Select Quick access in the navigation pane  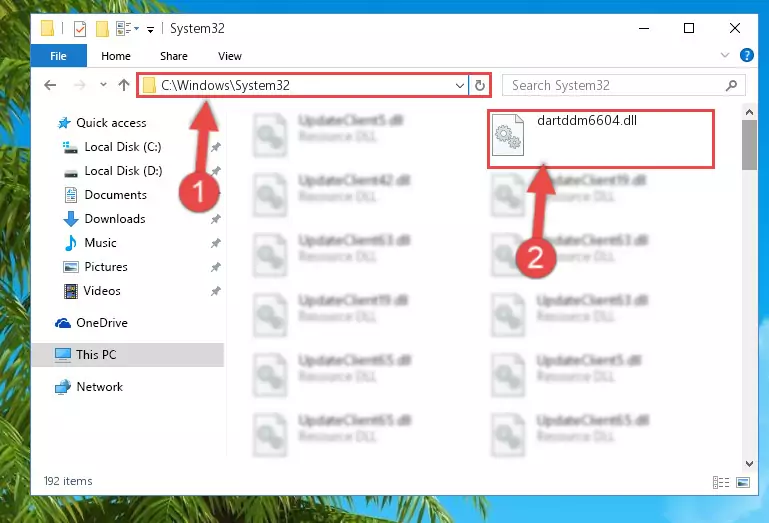[111, 123]
